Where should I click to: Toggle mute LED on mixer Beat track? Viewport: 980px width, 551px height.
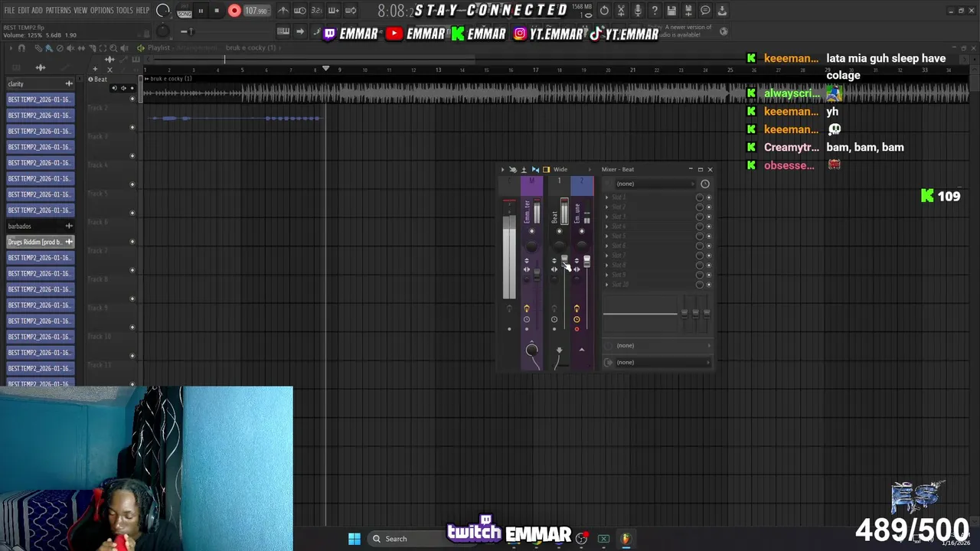pos(559,231)
